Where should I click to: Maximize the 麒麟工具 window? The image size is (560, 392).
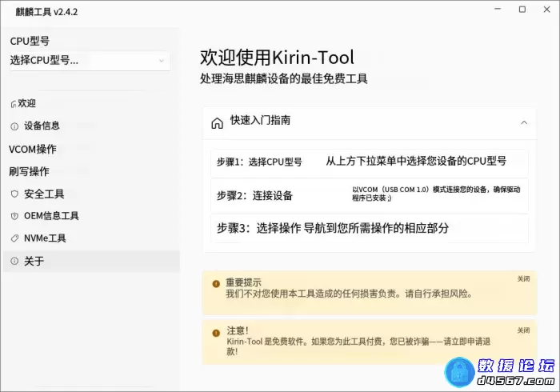522,10
